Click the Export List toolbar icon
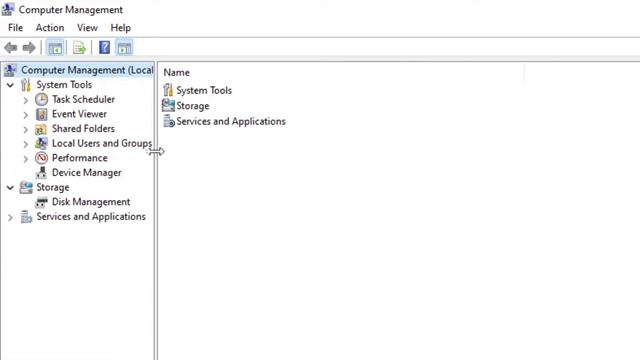The image size is (640, 360). [x=79, y=48]
